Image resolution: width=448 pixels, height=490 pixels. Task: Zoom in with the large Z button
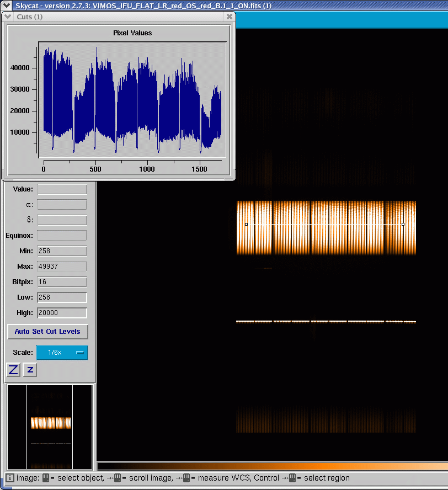(13, 370)
